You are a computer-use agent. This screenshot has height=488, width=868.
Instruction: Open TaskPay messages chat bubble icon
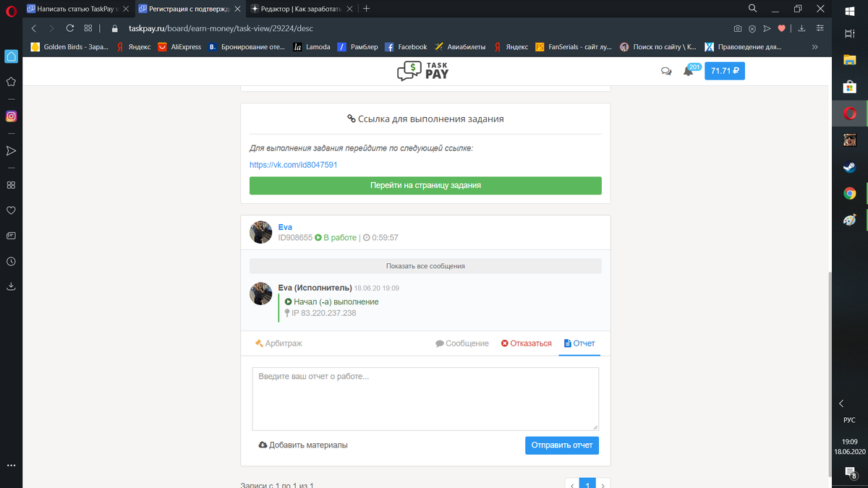666,71
